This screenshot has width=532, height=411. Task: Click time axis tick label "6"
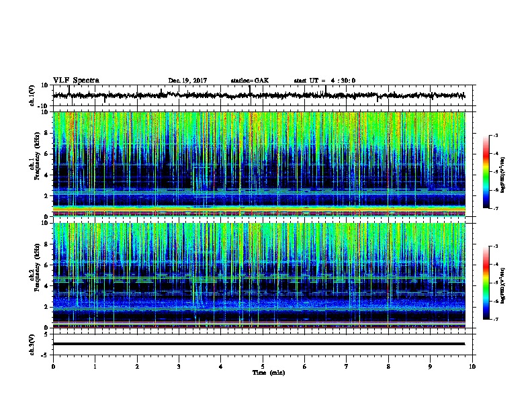pyautogui.click(x=305, y=366)
